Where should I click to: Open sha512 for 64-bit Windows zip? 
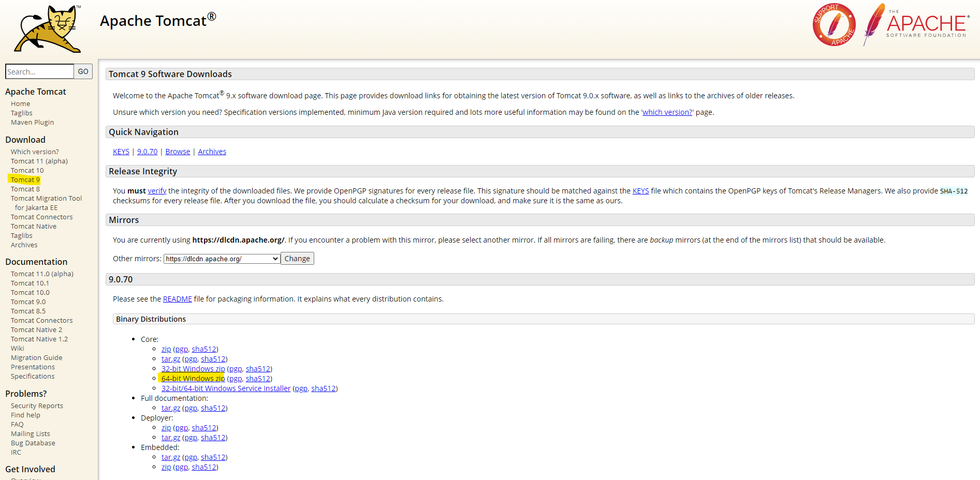tap(258, 379)
